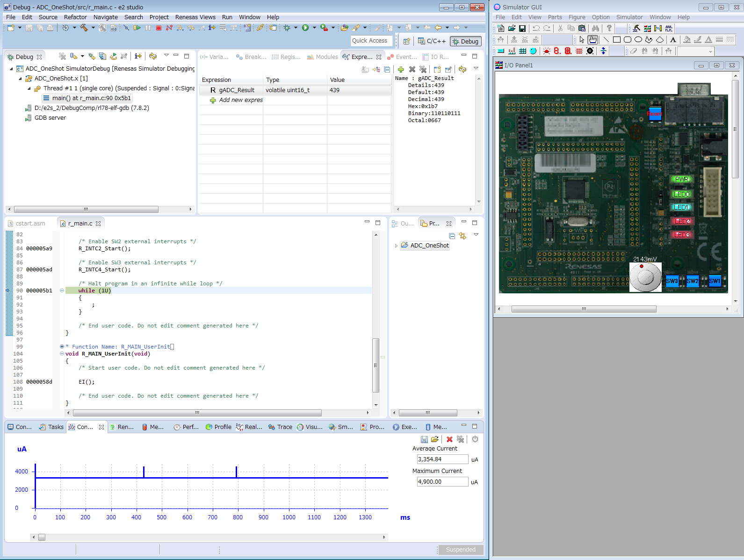Click code editor horizontal scrollbar
The width and height of the screenshot is (744, 560).
pos(197,413)
